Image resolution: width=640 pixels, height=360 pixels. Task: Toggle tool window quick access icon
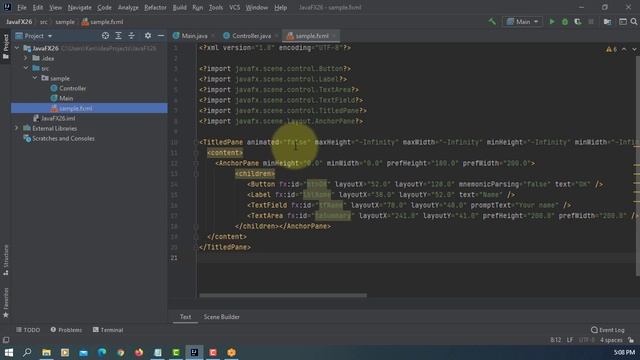click(6, 340)
